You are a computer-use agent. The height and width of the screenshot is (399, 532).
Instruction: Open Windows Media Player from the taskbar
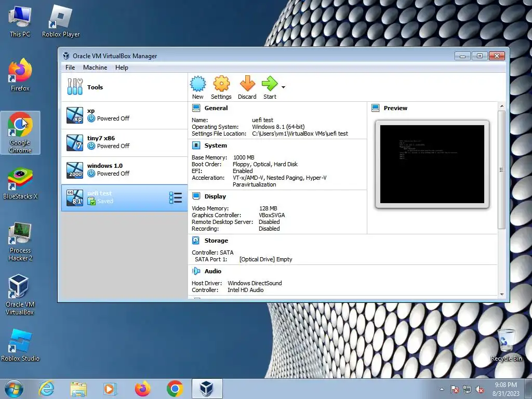tap(110, 389)
